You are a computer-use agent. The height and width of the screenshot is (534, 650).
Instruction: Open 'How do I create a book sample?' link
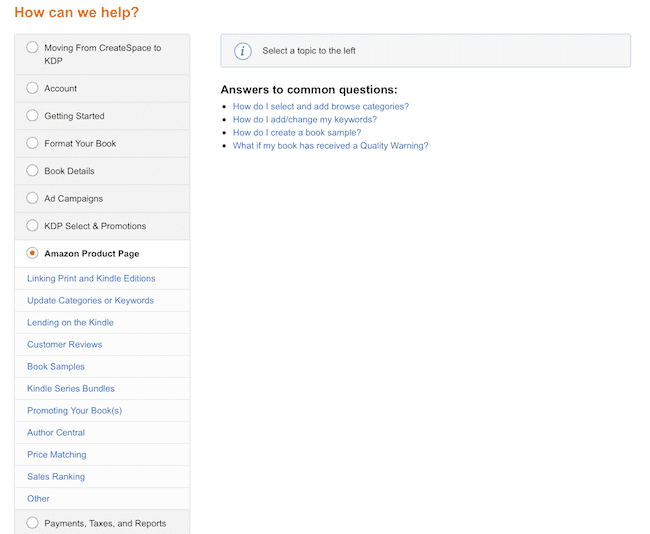297,133
